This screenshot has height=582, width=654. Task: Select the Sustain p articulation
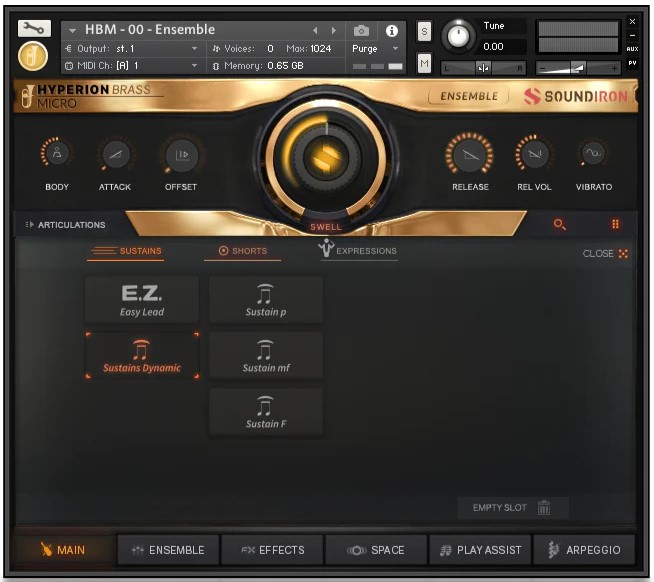[x=266, y=300]
